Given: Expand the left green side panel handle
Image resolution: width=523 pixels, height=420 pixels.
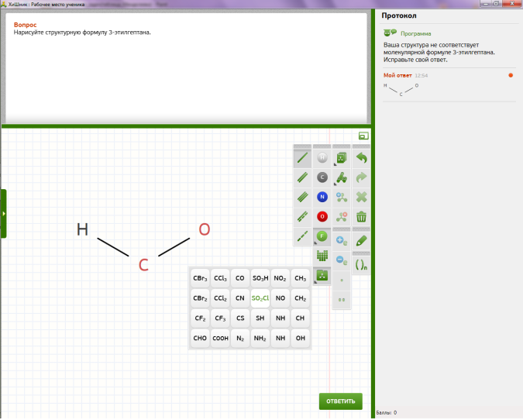Looking at the screenshot, I should click(x=3, y=213).
